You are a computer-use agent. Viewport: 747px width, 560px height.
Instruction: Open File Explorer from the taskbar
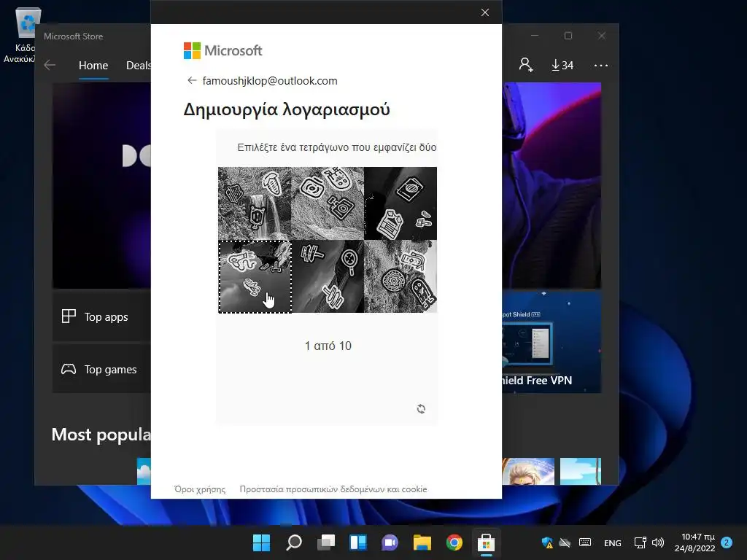(422, 542)
